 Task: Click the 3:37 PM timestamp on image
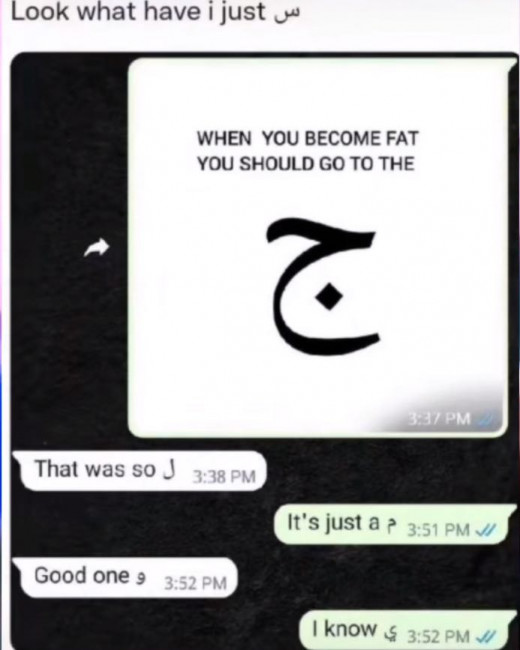coord(439,419)
